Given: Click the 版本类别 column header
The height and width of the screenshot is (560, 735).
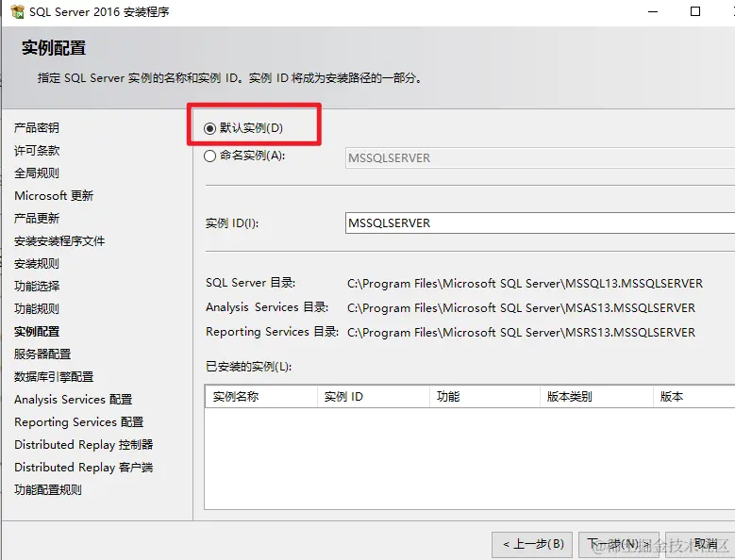Looking at the screenshot, I should (596, 397).
